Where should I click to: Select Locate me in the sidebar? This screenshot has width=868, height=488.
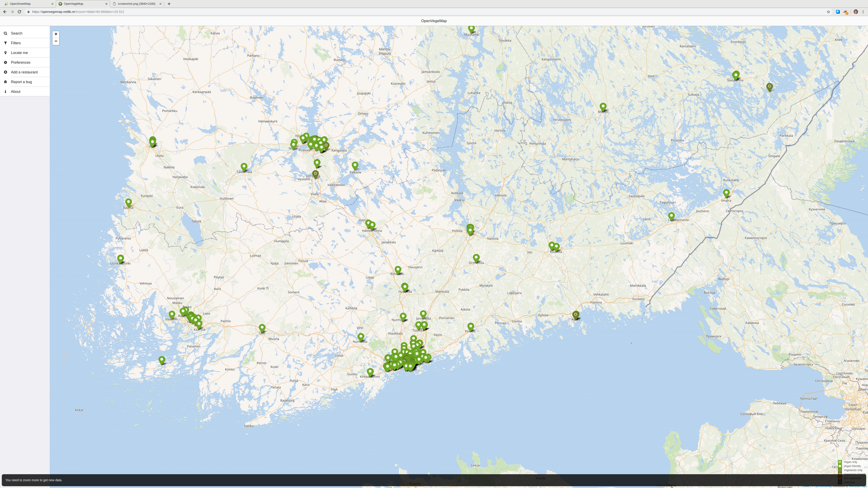pyautogui.click(x=25, y=53)
